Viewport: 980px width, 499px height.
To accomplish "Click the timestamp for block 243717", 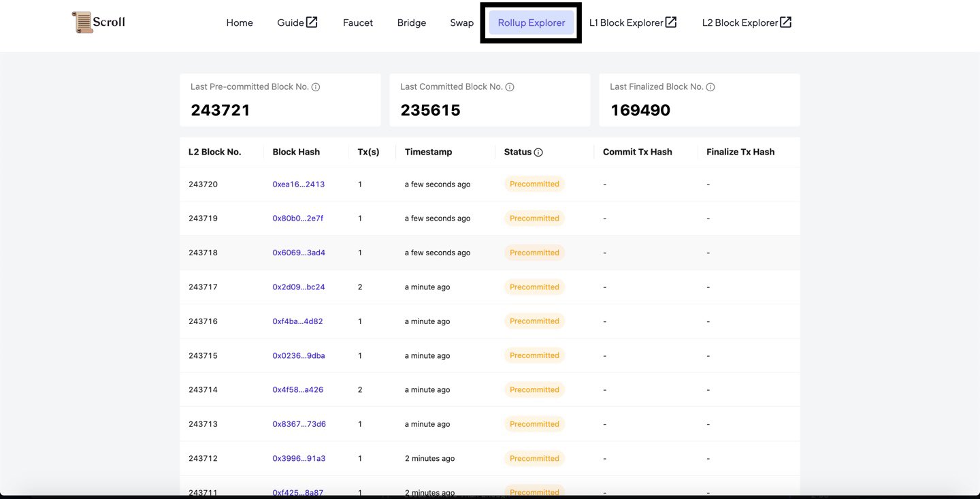I will click(427, 287).
